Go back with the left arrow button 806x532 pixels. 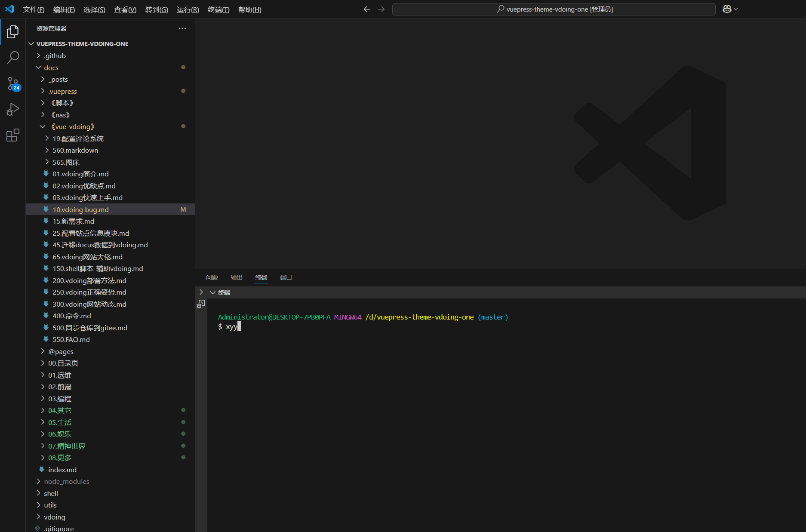pos(367,9)
